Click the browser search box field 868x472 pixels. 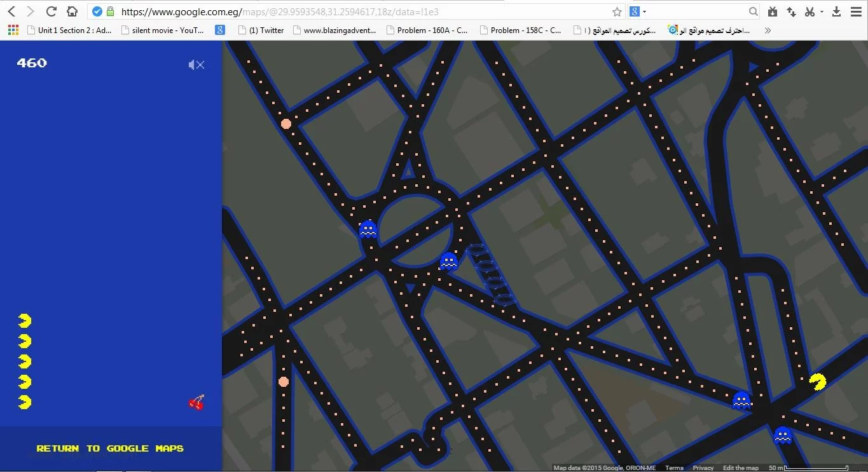(x=696, y=11)
